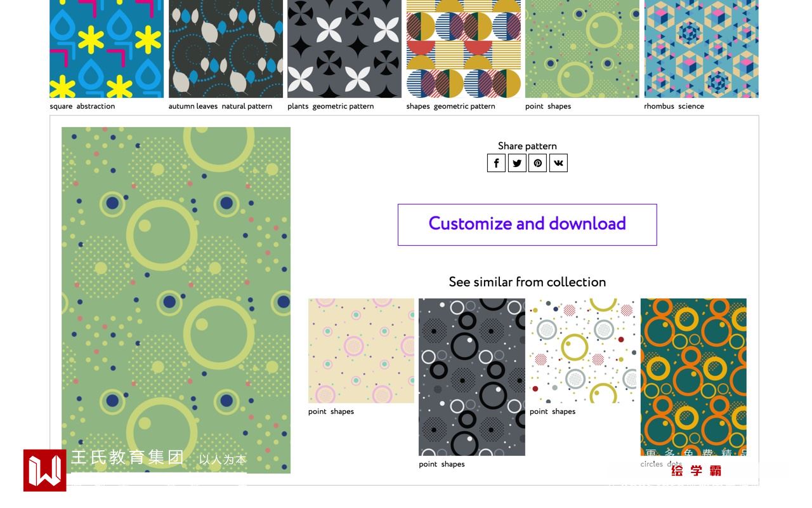
Task: Follow the 'science' tag link
Action: pyautogui.click(x=691, y=106)
